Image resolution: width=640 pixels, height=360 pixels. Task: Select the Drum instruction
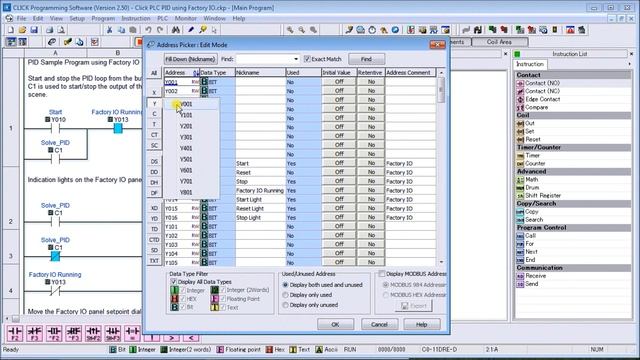pos(532,187)
